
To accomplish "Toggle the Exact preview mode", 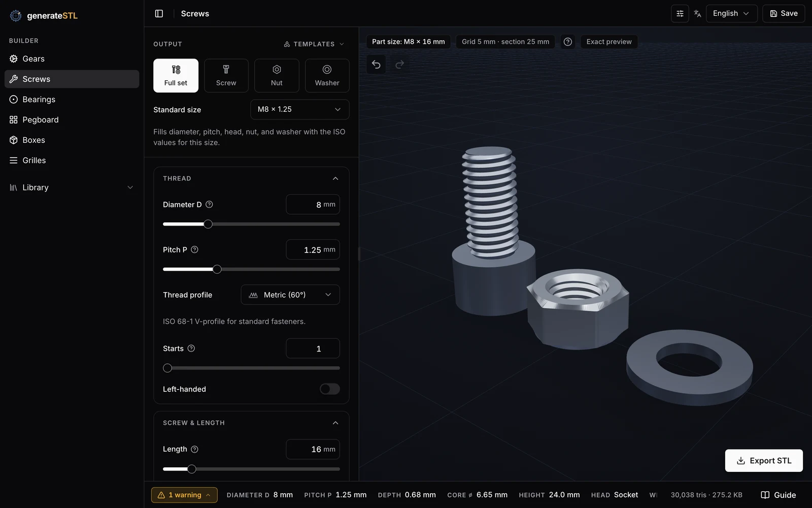I will coord(609,42).
